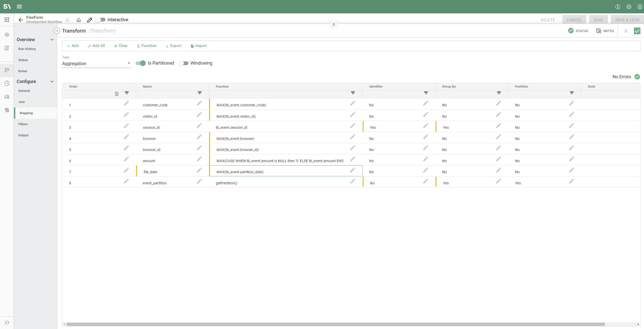Click the clock icon in left sidebar
Image resolution: width=644 pixels, height=329 pixels.
pos(7,83)
